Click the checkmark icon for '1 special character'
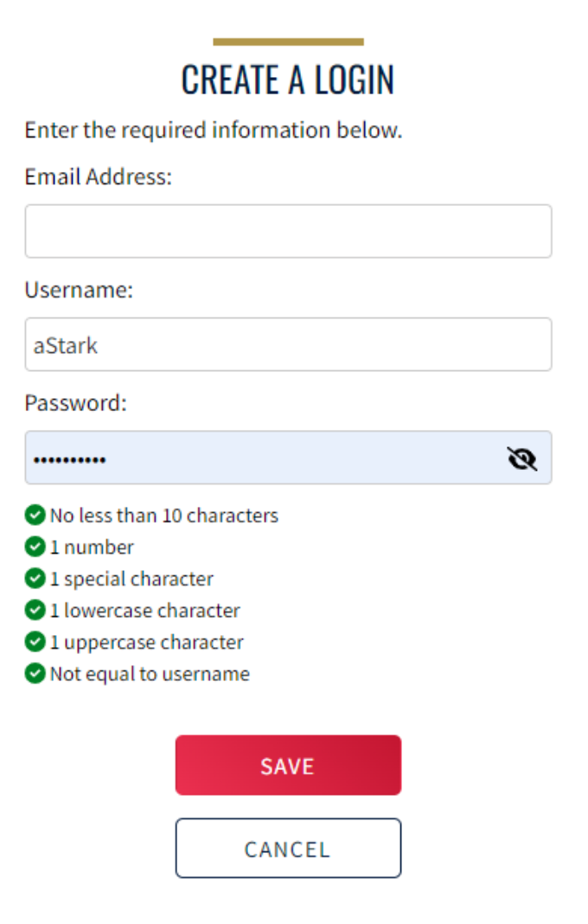 click(35, 579)
